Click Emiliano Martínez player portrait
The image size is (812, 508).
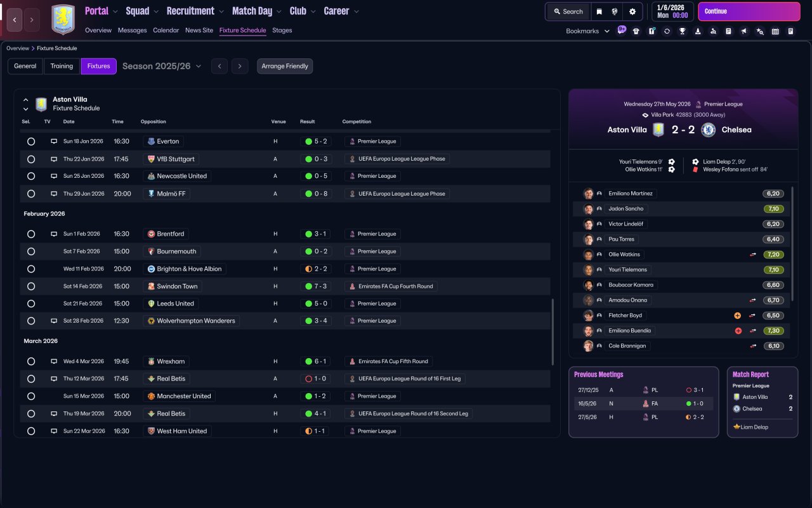[x=588, y=194]
